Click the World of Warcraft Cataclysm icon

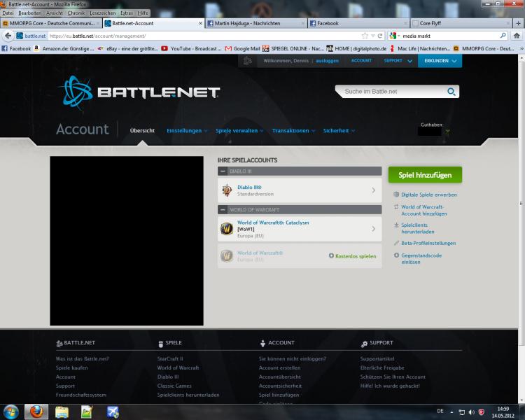(227, 229)
